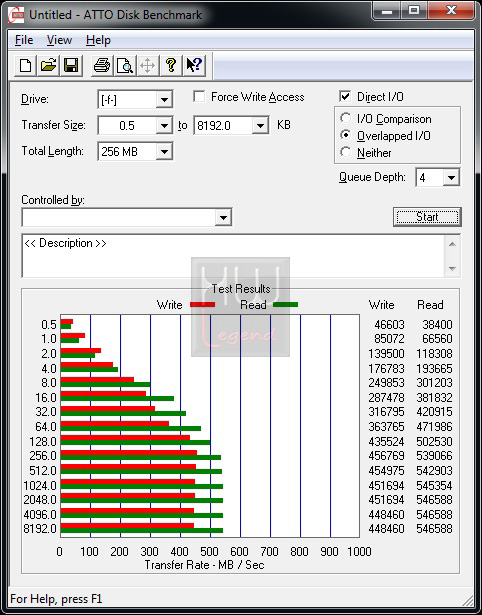Expand the Drive selection dropdown
This screenshot has height=615, width=482.
(x=164, y=100)
